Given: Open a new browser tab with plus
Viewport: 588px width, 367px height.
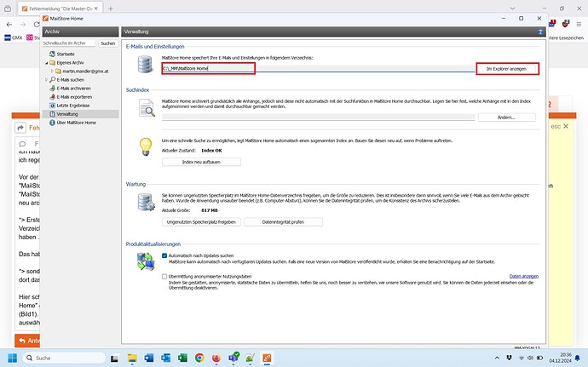Looking at the screenshot, I should click(x=110, y=9).
